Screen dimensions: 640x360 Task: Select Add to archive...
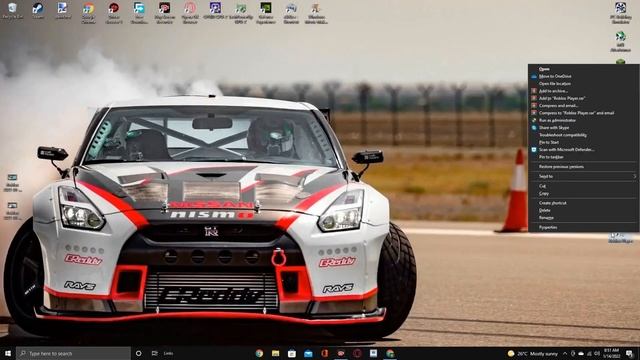[x=584, y=91]
